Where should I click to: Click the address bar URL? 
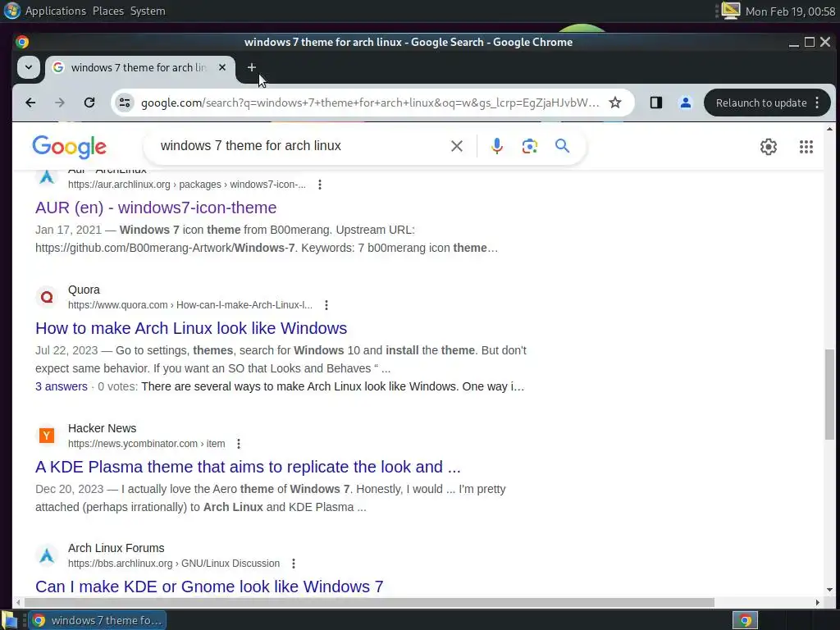click(x=370, y=103)
